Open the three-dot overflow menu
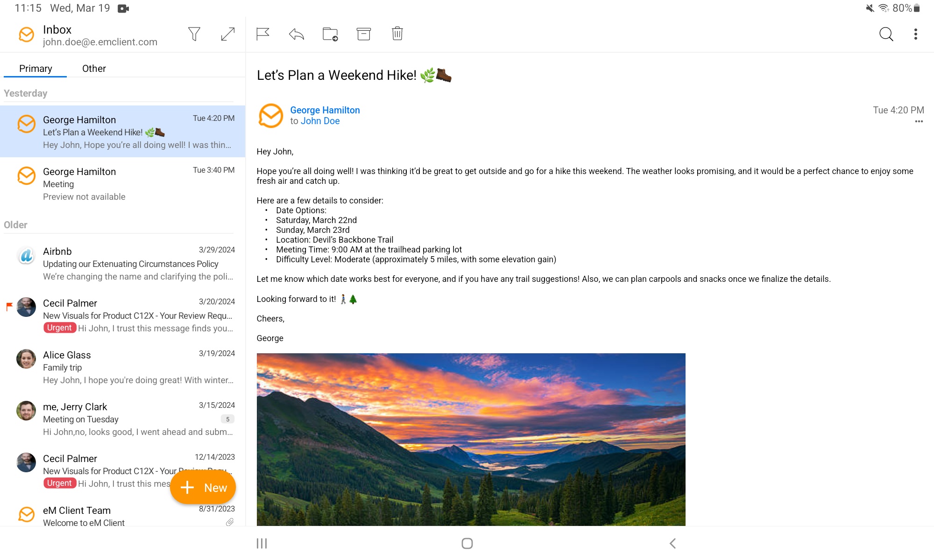This screenshot has width=934, height=560. point(915,34)
